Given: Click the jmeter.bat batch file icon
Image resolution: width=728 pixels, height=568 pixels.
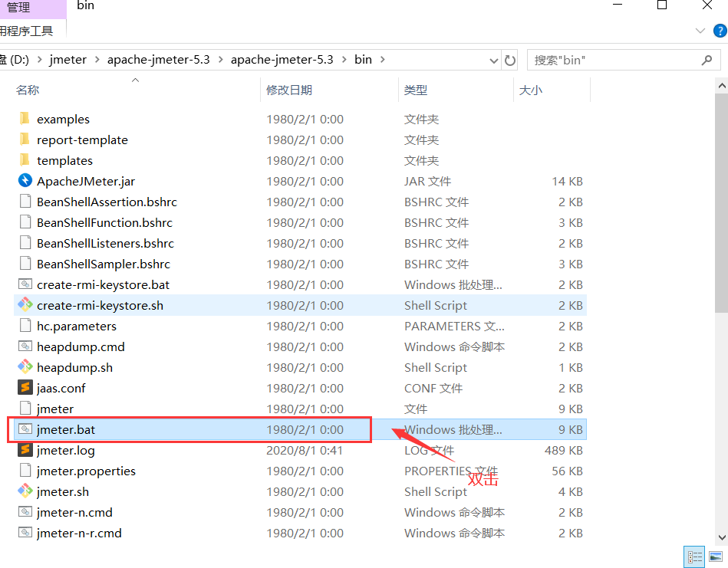Looking at the screenshot, I should 25,429.
